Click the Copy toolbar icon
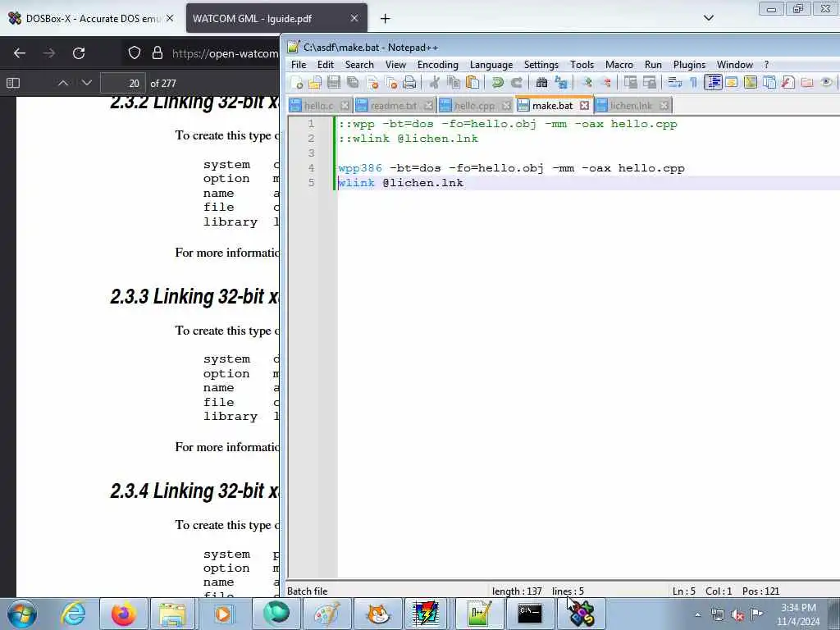The height and width of the screenshot is (630, 840). [453, 83]
